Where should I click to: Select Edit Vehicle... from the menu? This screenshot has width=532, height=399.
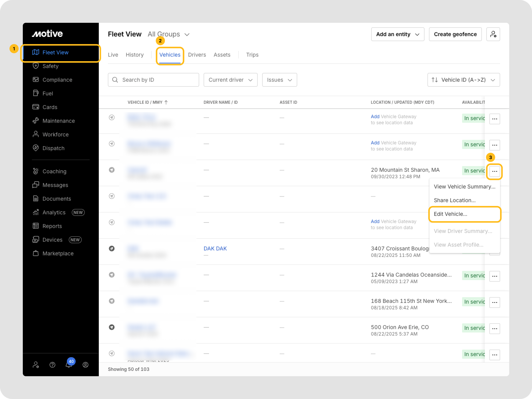tap(450, 214)
